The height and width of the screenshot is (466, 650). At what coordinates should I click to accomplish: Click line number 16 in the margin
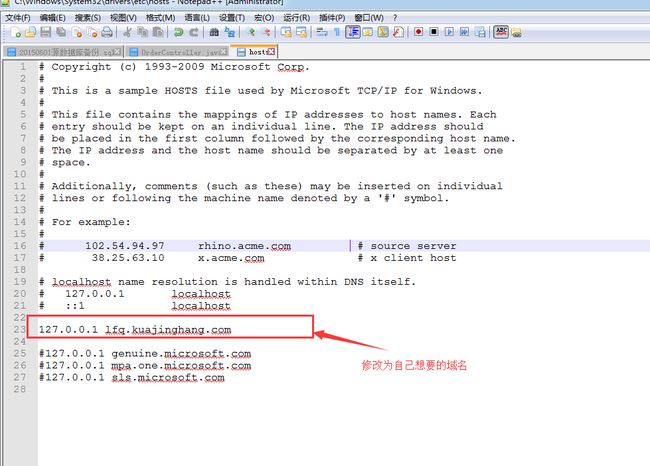pyautogui.click(x=19, y=246)
